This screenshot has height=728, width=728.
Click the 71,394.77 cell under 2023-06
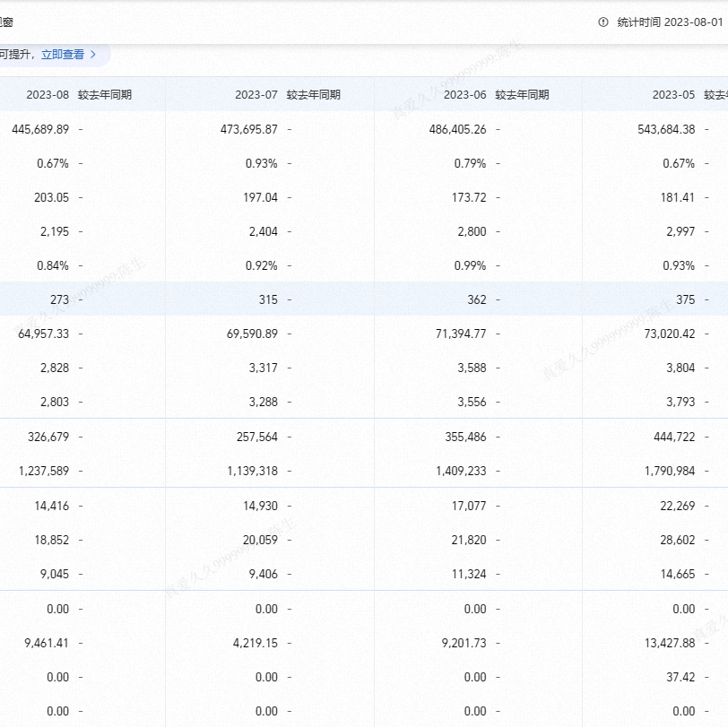point(460,334)
